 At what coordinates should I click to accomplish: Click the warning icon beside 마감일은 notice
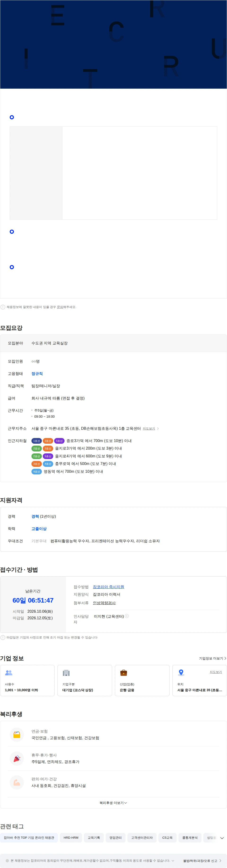(3, 638)
